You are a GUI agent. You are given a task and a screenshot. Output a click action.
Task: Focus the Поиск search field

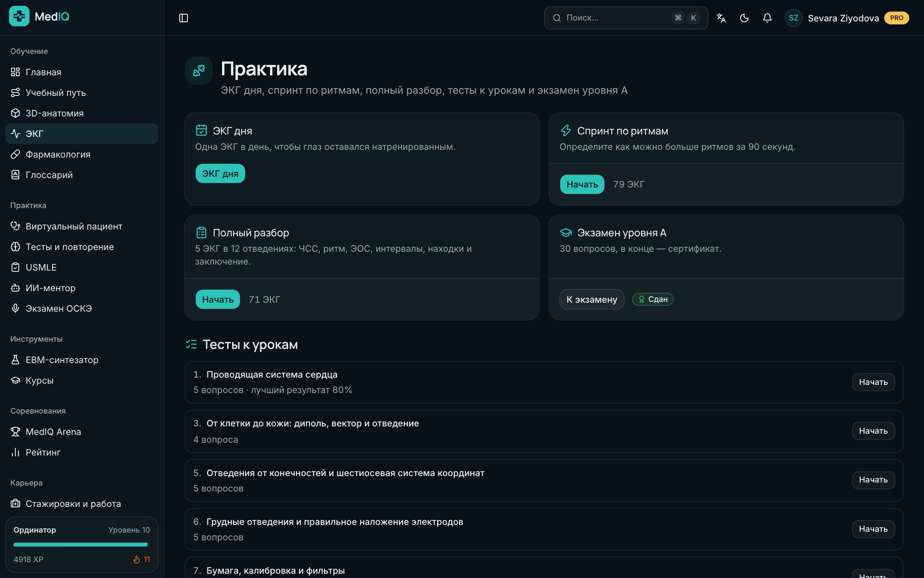626,18
